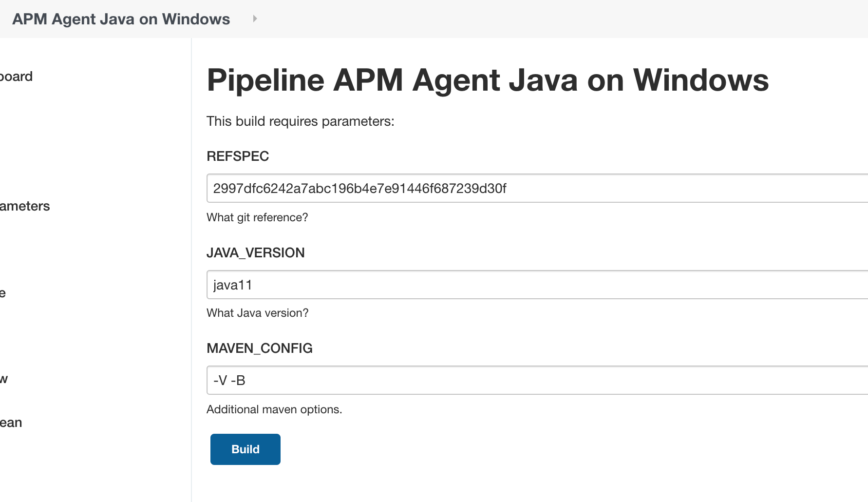The width and height of the screenshot is (868, 502).
Task: Click the sidebar item ending in "w"
Action: point(4,379)
